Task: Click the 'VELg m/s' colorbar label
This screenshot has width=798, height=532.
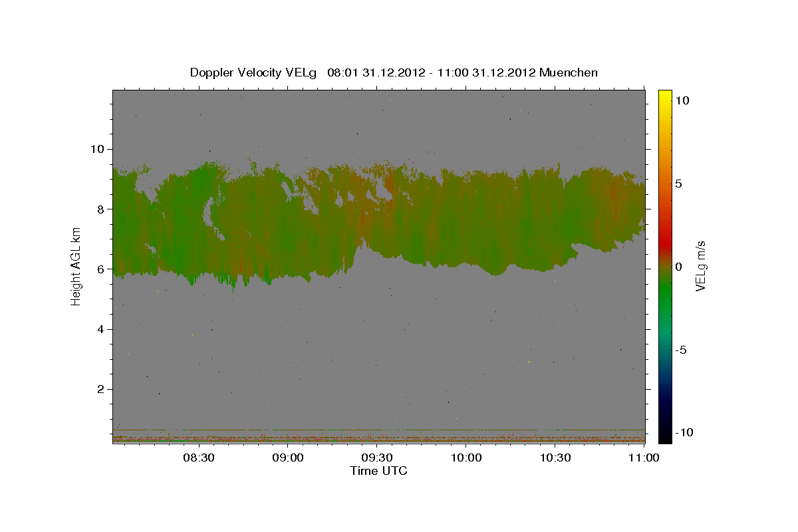Action: click(x=700, y=266)
